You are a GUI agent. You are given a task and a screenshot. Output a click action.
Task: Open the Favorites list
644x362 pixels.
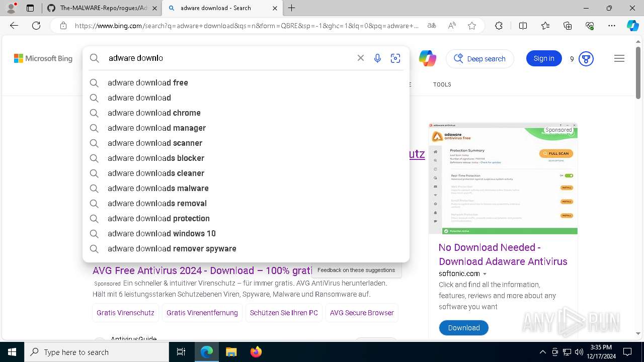[x=545, y=26]
